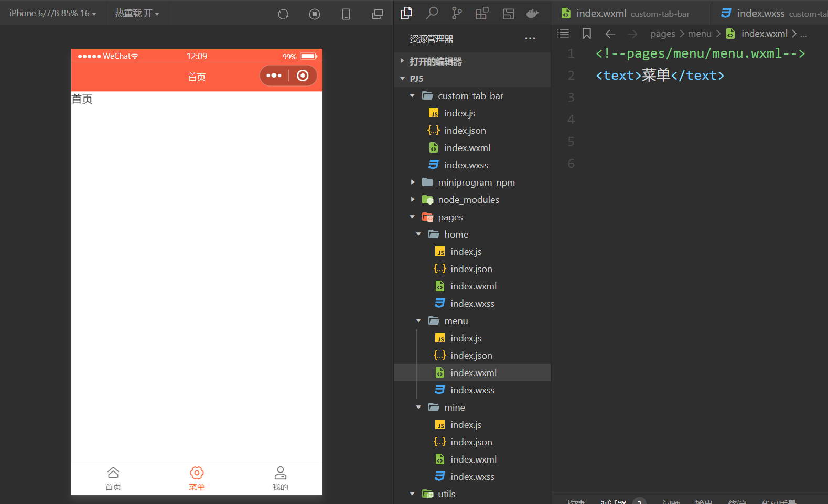Click the detach simulator window icon
This screenshot has height=504, width=828.
378,14
